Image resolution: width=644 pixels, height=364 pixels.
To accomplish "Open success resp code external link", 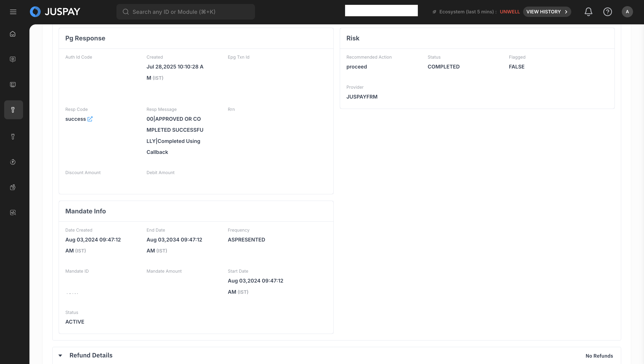I will click(90, 119).
